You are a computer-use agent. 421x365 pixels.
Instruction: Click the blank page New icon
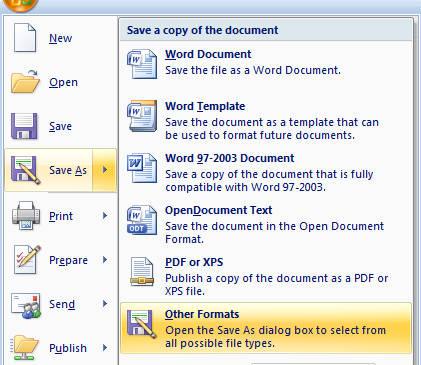click(25, 38)
